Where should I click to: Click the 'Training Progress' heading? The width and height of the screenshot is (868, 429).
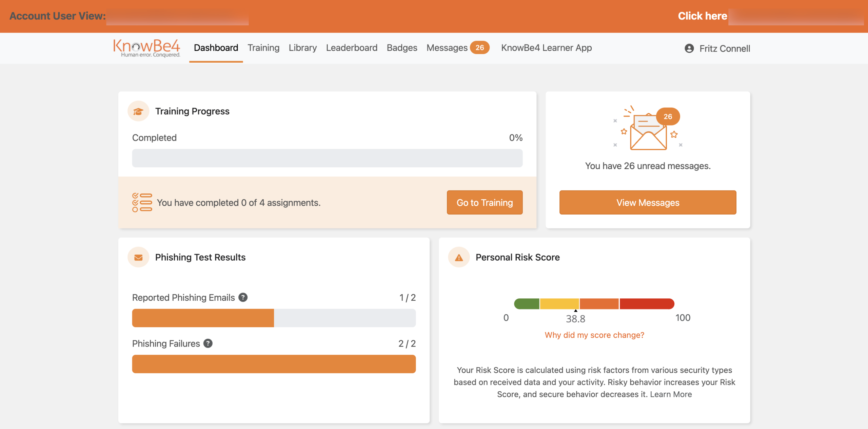point(192,111)
